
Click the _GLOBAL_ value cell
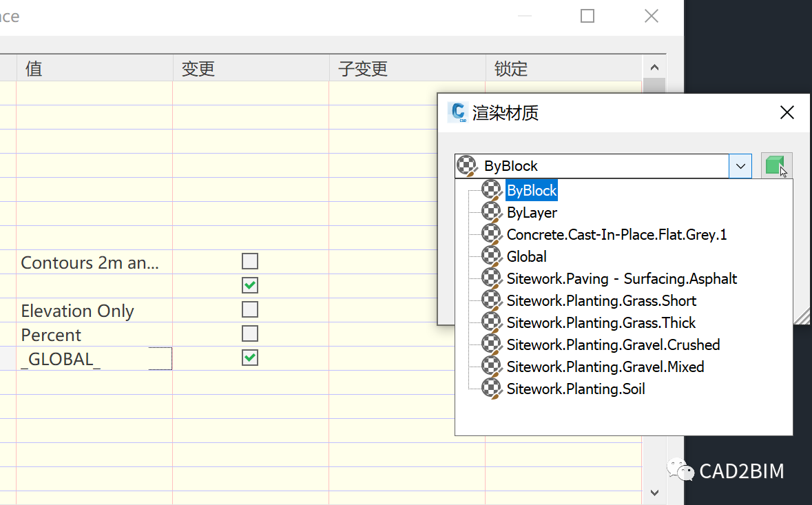pos(95,358)
